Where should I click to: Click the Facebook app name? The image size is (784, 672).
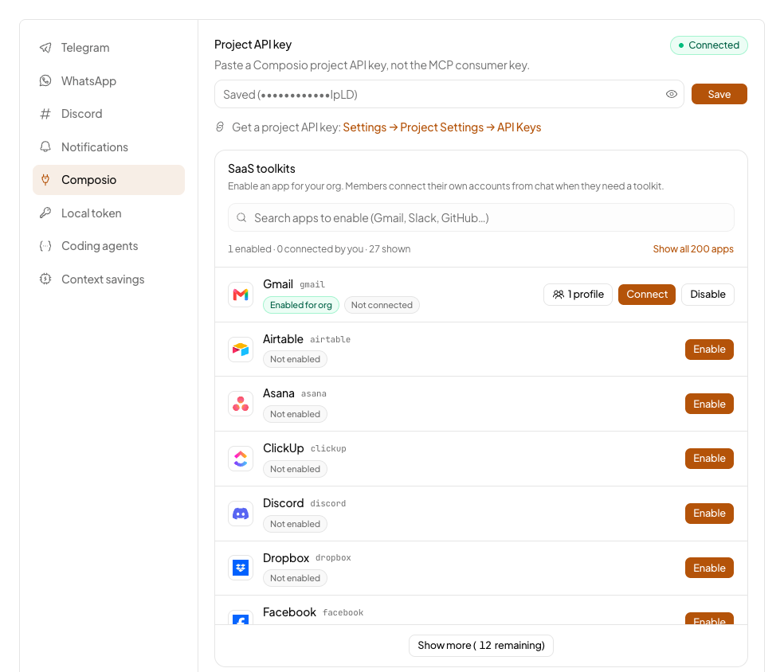click(x=289, y=612)
